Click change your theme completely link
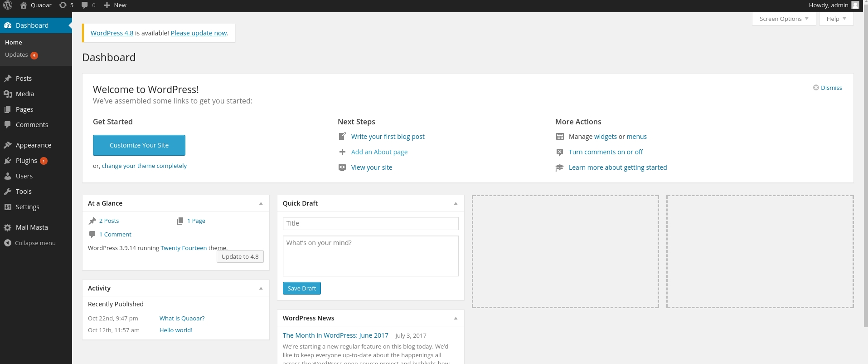 coord(144,166)
